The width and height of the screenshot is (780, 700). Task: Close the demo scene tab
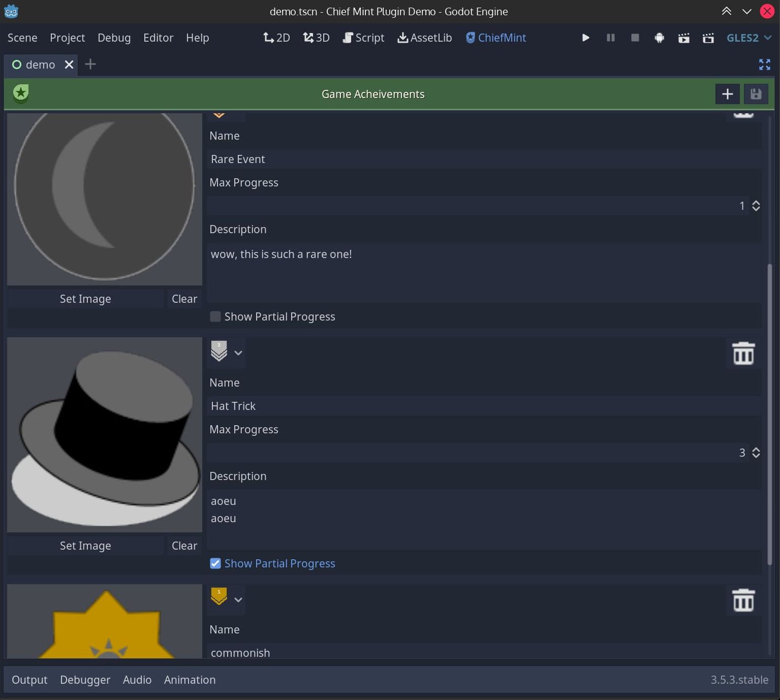pyautogui.click(x=69, y=65)
